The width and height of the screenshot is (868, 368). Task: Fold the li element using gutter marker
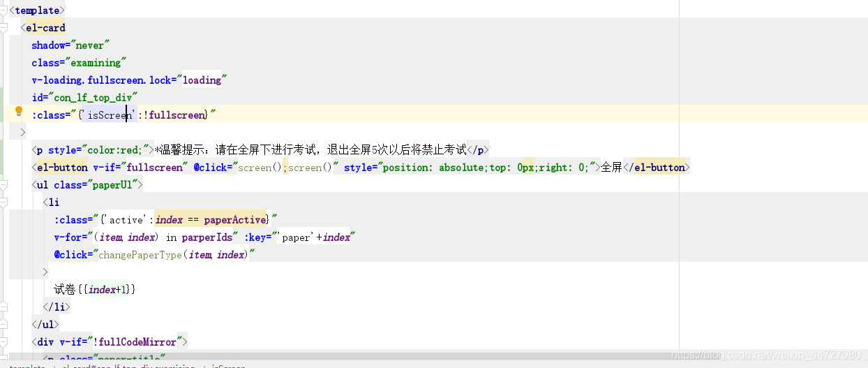point(4,203)
